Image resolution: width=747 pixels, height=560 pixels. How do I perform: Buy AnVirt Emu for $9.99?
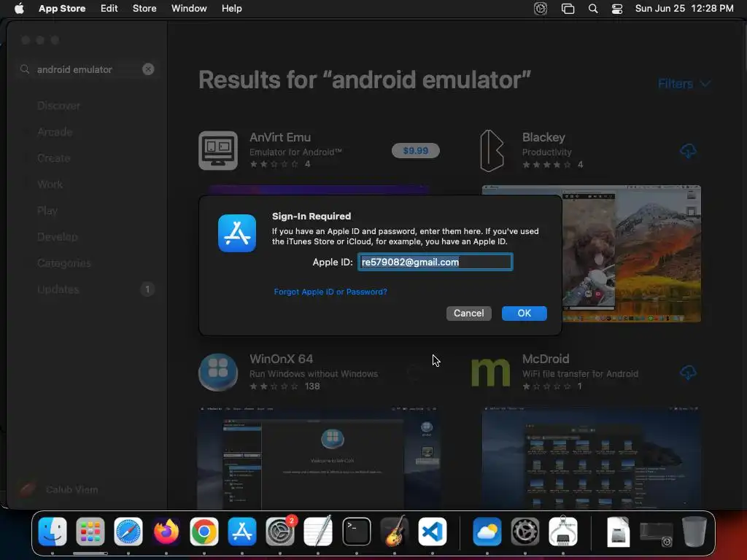[415, 150]
